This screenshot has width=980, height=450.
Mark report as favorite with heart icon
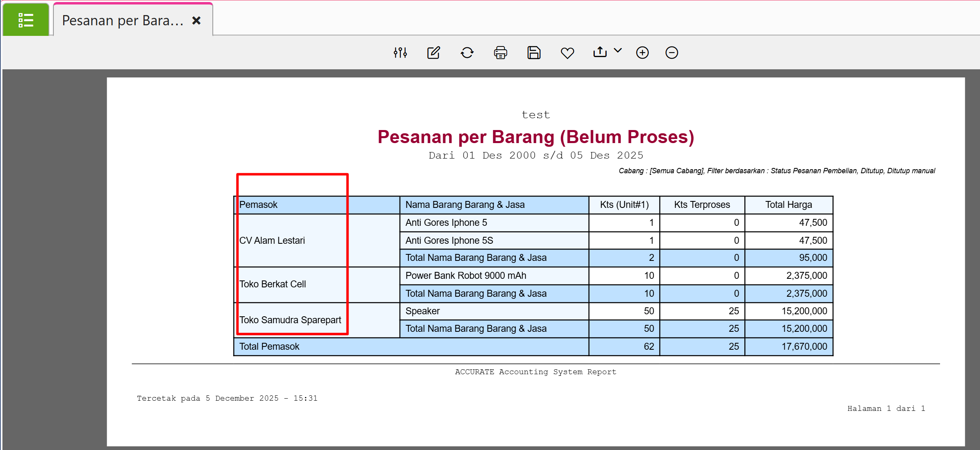point(567,53)
